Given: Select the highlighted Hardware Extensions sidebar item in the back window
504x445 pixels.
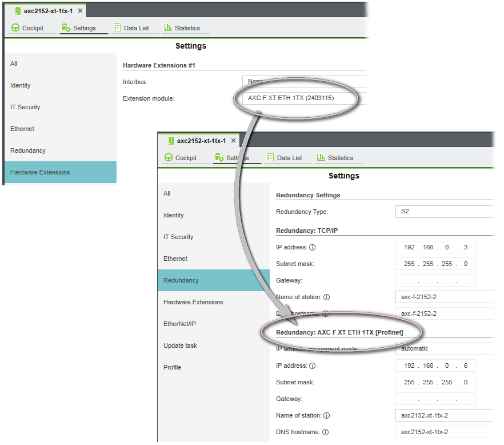Looking at the screenshot, I should [61, 172].
